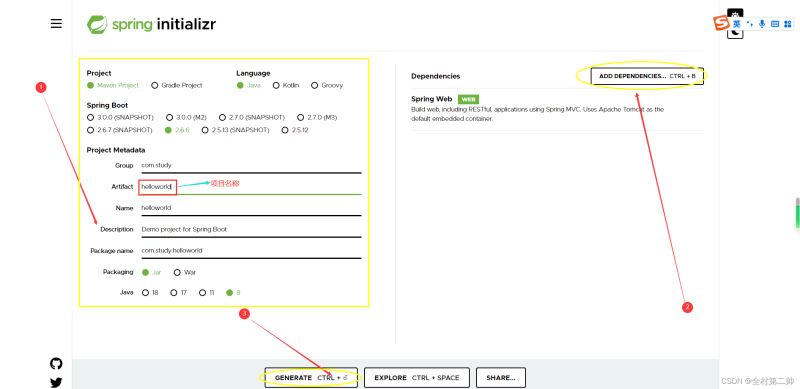This screenshot has width=800, height=389.
Task: Click the Sogou microphone voice icon
Action: click(762, 24)
